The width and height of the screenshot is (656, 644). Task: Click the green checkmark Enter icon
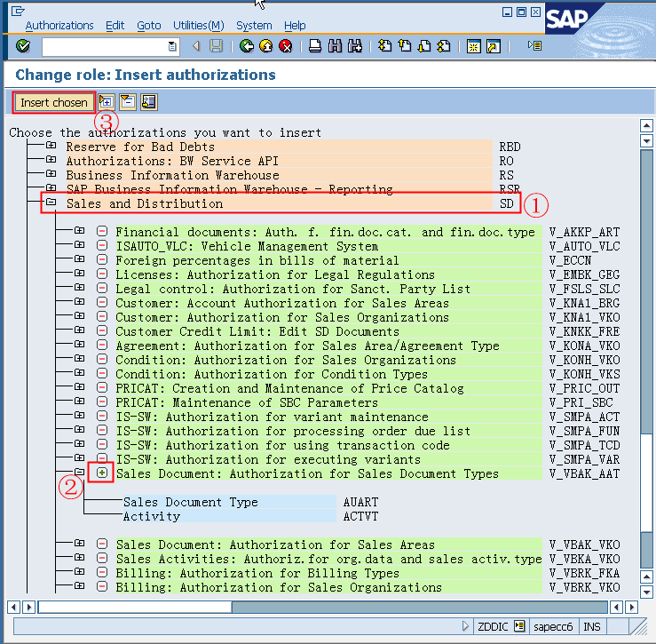23,45
